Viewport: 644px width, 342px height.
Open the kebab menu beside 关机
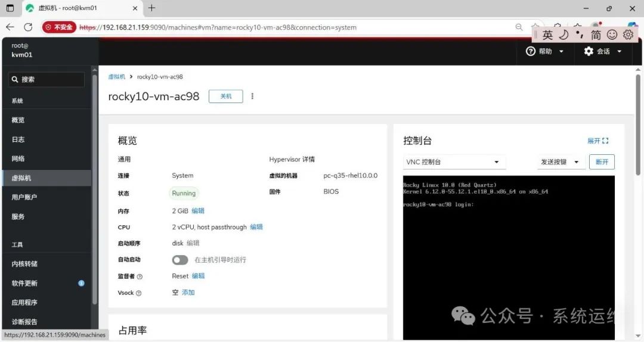click(x=252, y=96)
